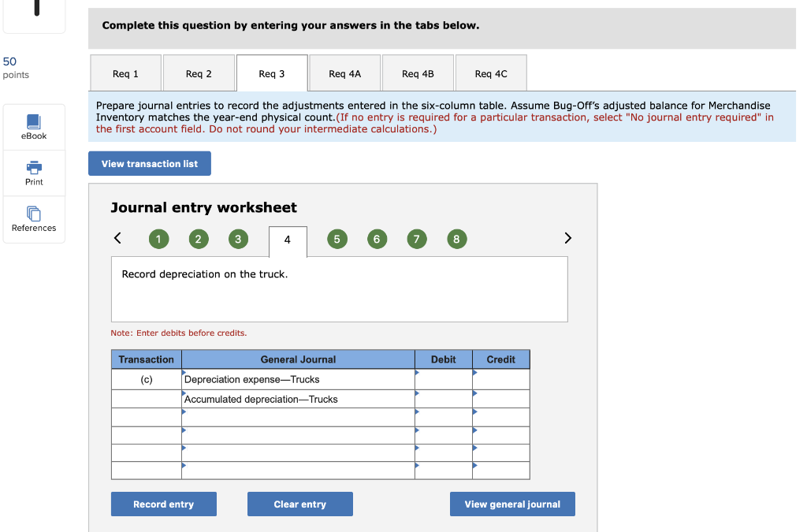Click the '50 points' label
This screenshot has height=532, width=807.
(16, 68)
